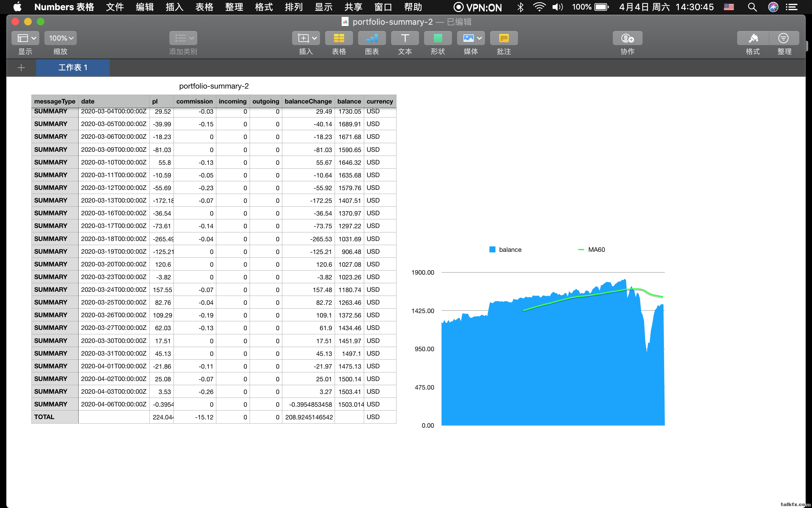
Task: Click the MA60 legend label
Action: coord(596,250)
